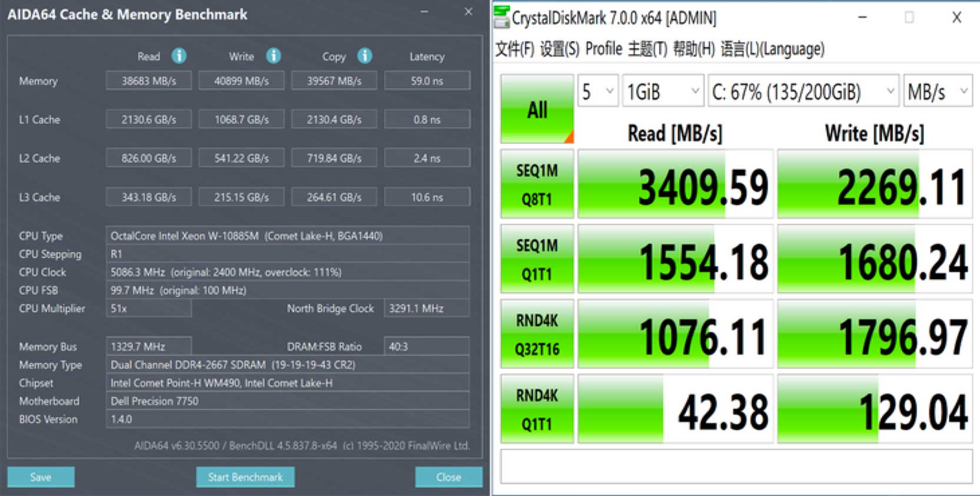Click the empty status text box in CrystalDiskMark
This screenshot has height=496, width=980.
[736, 467]
